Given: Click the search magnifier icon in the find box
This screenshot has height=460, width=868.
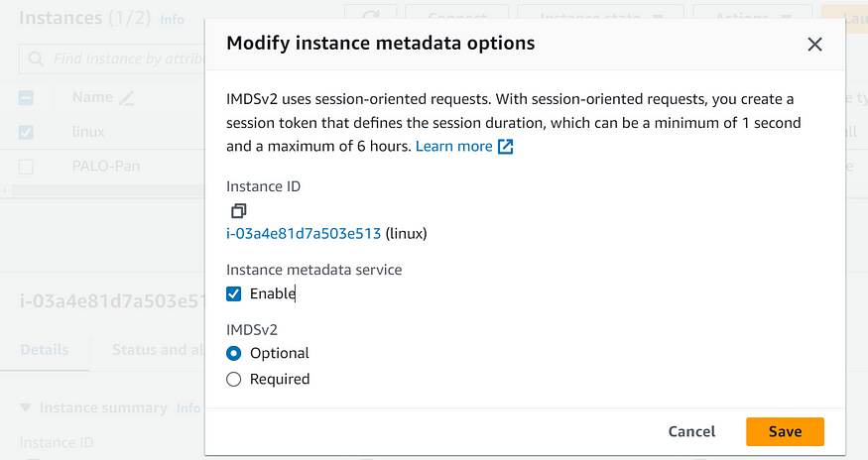Looking at the screenshot, I should point(36,58).
